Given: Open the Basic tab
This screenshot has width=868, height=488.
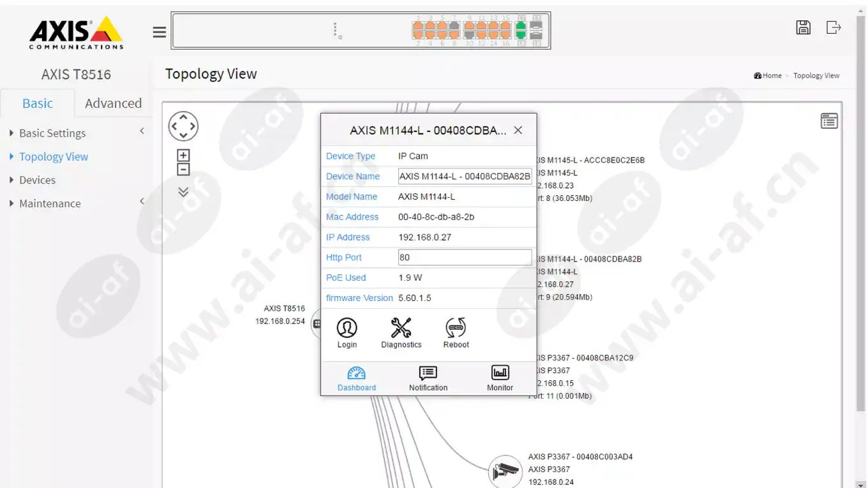Looking at the screenshot, I should click(37, 103).
